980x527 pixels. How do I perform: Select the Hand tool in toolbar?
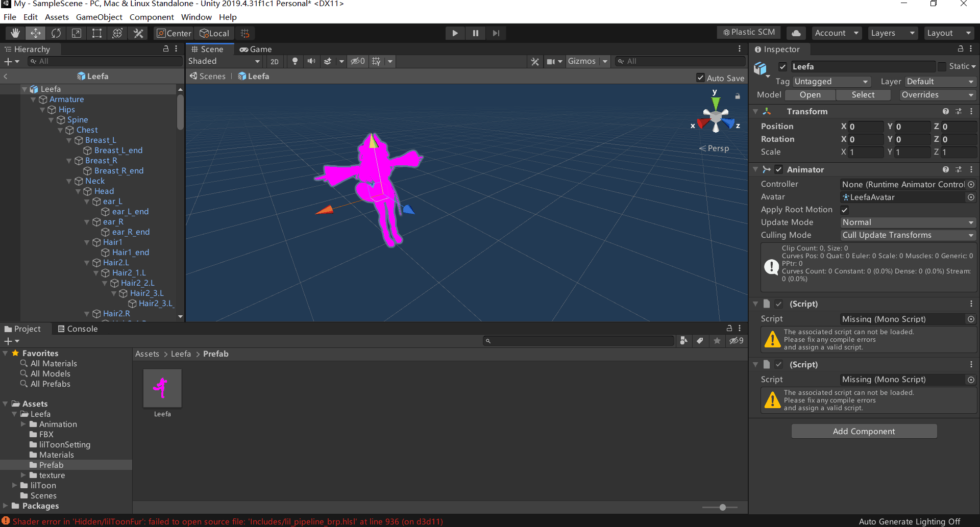click(15, 33)
